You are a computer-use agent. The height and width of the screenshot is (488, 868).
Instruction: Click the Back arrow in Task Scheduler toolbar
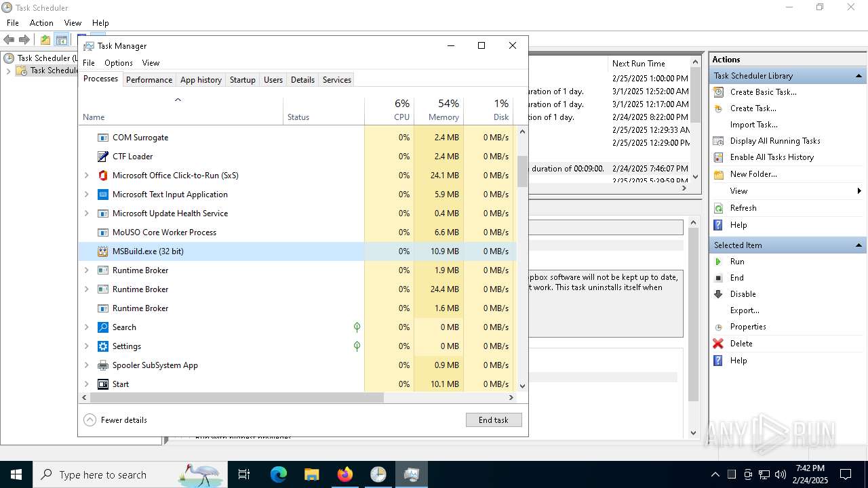(9, 40)
